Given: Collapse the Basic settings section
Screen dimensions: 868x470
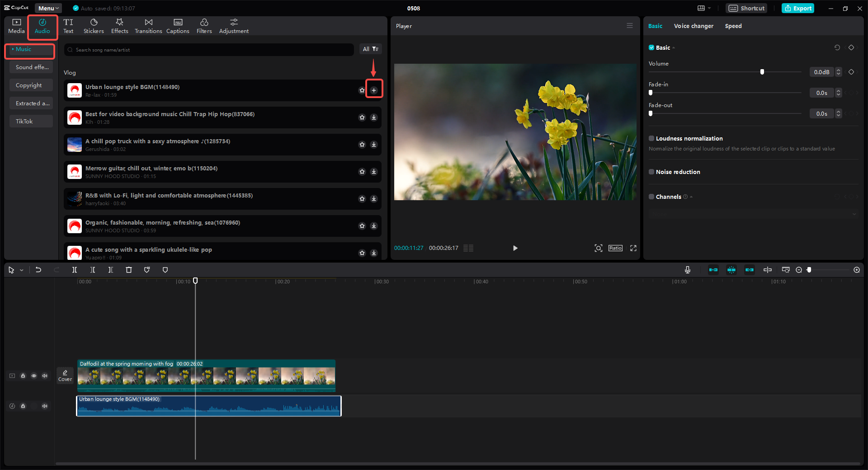Looking at the screenshot, I should click(673, 47).
